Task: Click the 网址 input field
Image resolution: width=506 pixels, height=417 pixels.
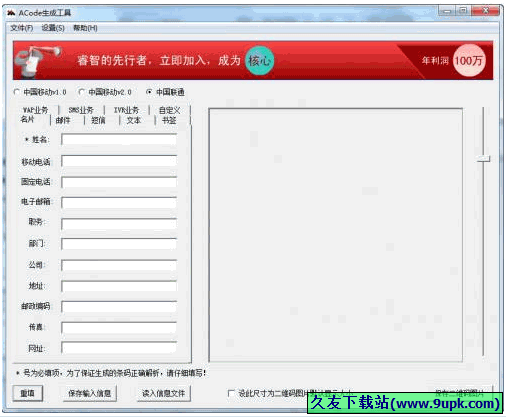Action: (119, 348)
